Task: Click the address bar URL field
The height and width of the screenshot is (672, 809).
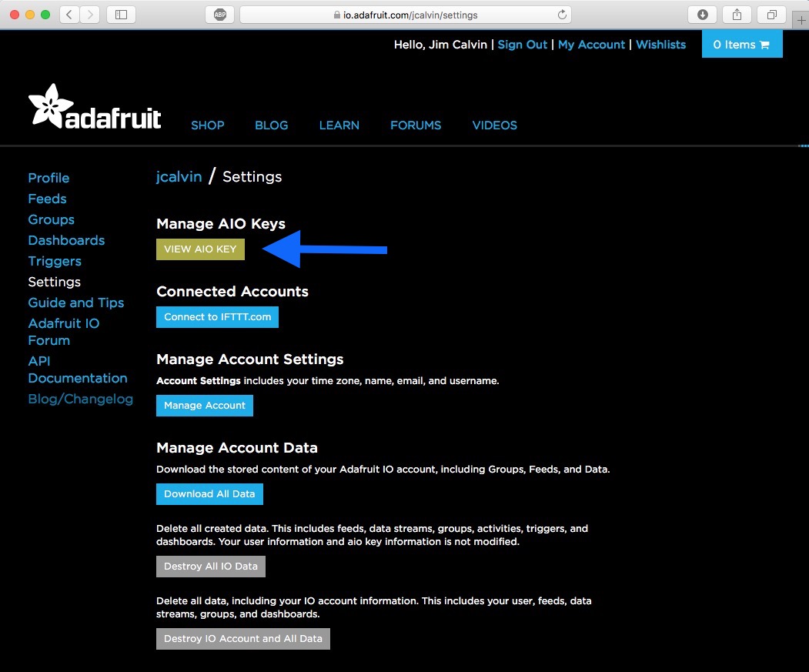Action: (406, 15)
